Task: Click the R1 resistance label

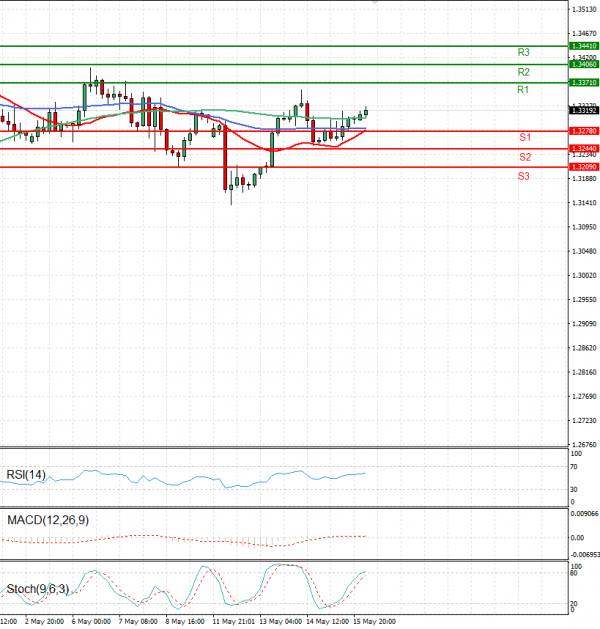Action: tap(523, 89)
